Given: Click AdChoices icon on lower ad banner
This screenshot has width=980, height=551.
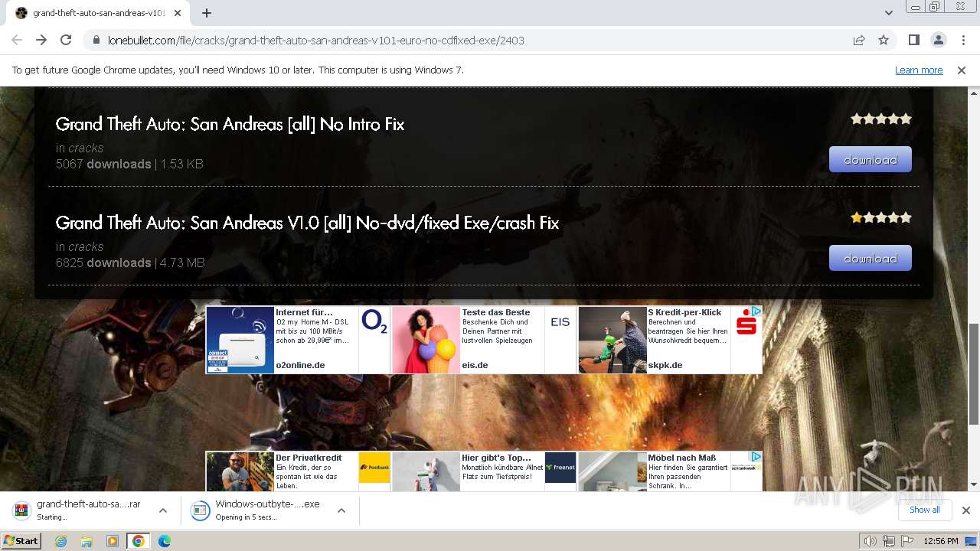Looking at the screenshot, I should tap(756, 457).
